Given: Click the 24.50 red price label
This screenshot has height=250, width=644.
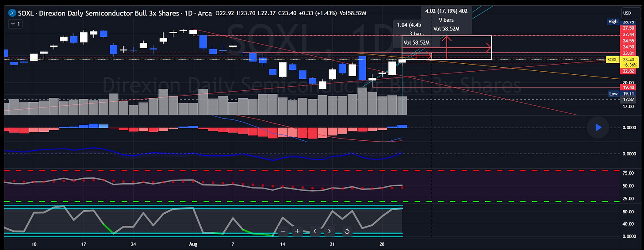Looking at the screenshot, I should point(628,46).
